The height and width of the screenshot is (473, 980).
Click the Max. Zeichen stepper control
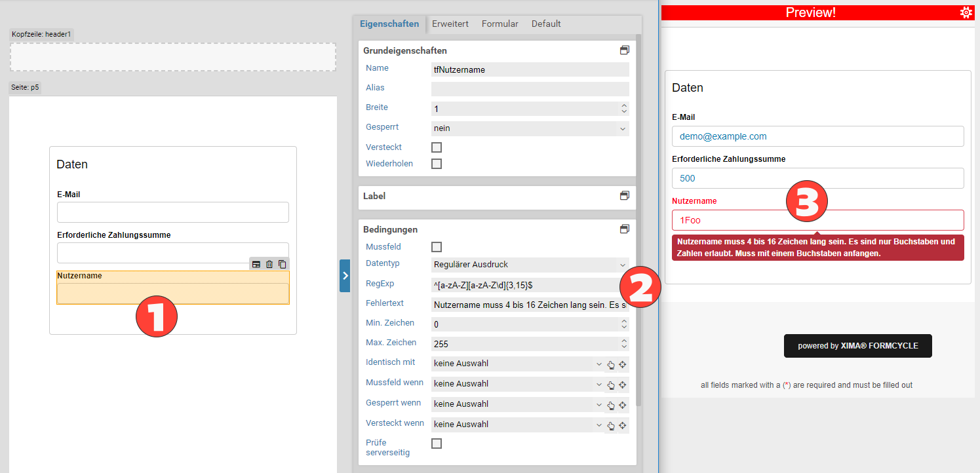623,343
